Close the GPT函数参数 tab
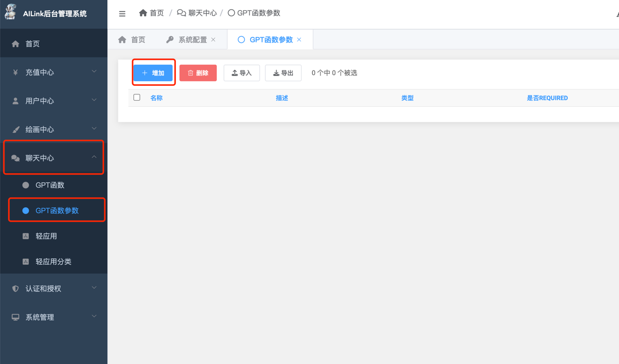 299,39
